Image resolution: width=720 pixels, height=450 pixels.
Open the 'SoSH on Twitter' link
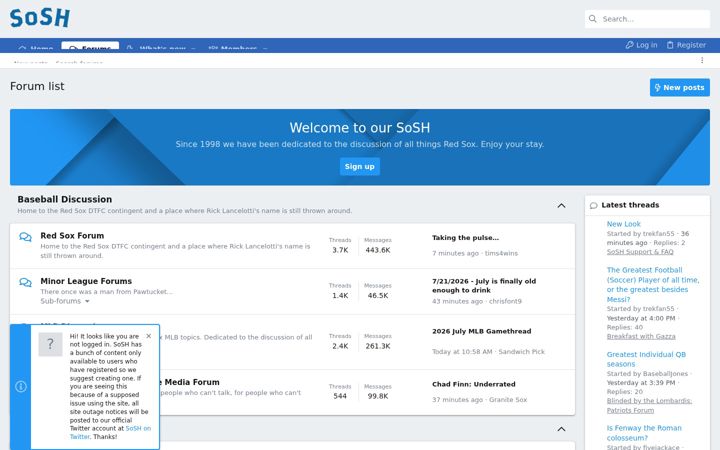[110, 433]
